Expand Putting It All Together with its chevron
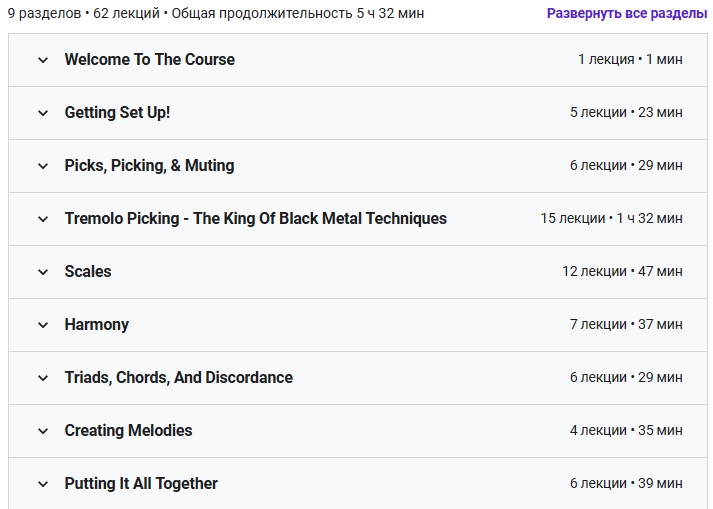713x509 pixels. [x=43, y=484]
